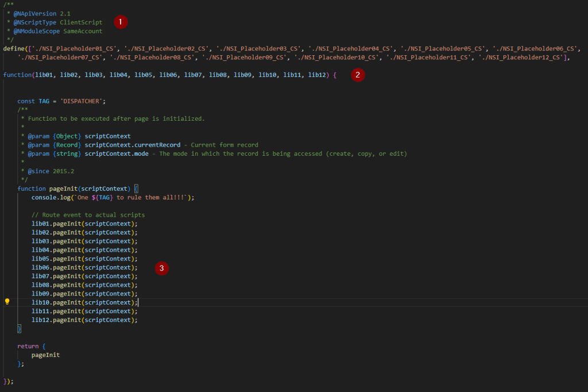Click the './NSI_Placeholder10_CS' string
Image resolution: width=588 pixels, height=392 pixels.
tap(336, 57)
